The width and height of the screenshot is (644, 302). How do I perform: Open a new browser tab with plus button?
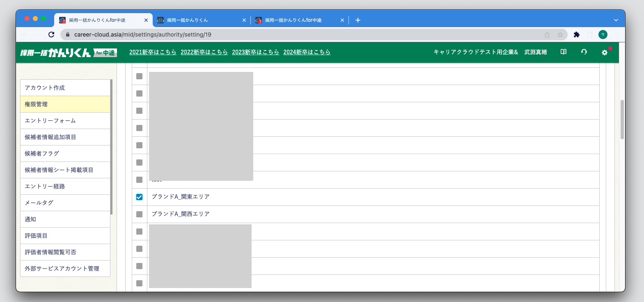pyautogui.click(x=358, y=20)
